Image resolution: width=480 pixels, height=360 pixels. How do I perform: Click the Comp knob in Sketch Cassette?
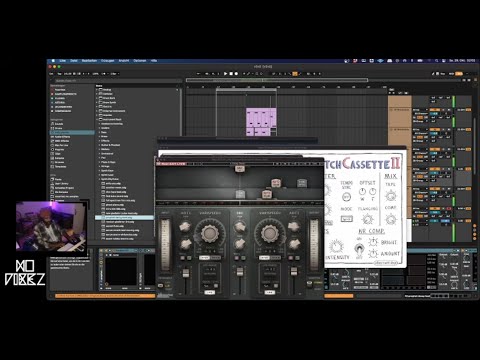tap(391, 219)
